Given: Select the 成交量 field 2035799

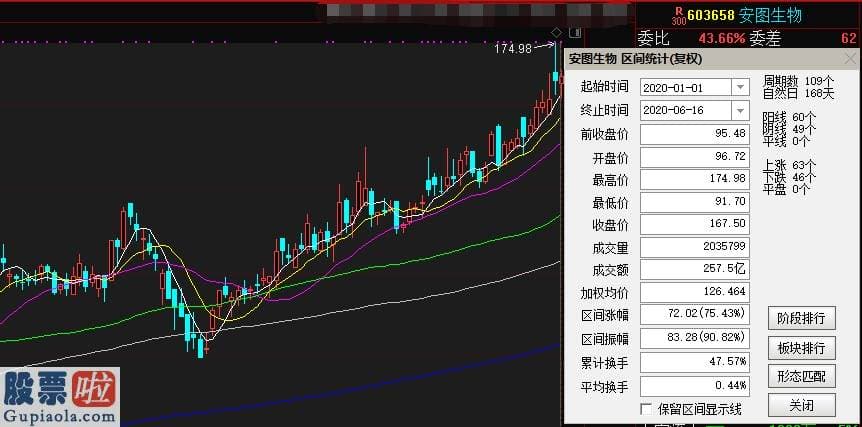Looking at the screenshot, I should 695,247.
